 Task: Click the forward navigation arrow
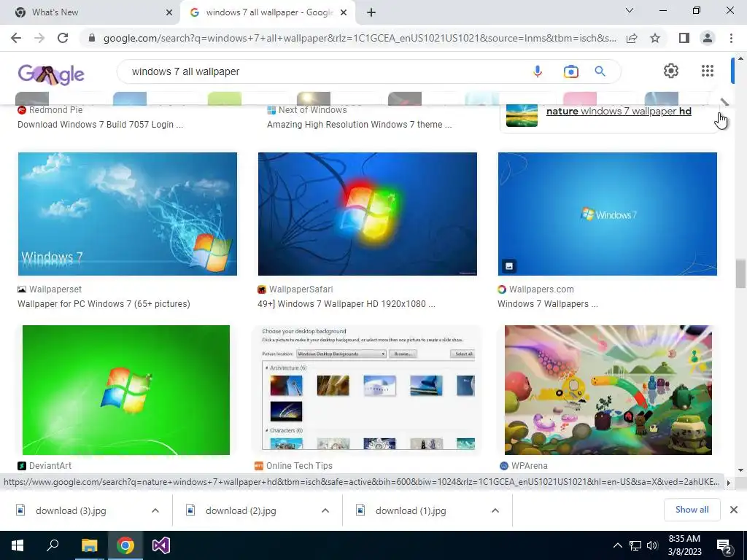39,38
